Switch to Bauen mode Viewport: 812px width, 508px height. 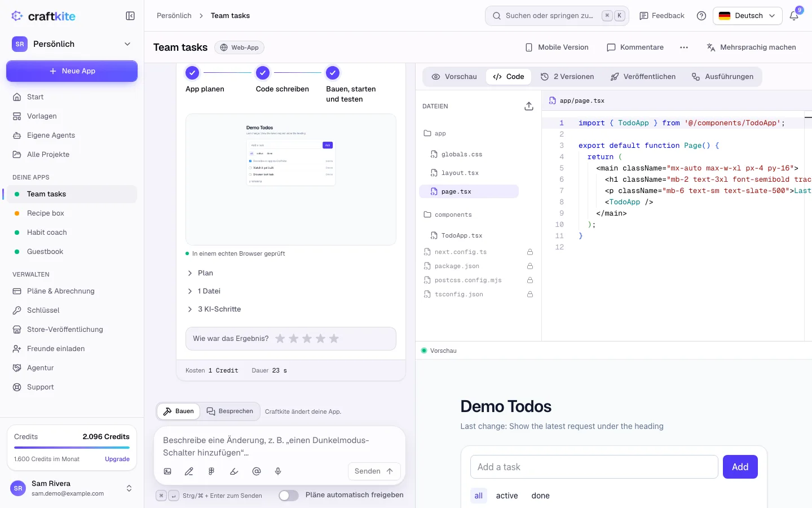(x=178, y=411)
